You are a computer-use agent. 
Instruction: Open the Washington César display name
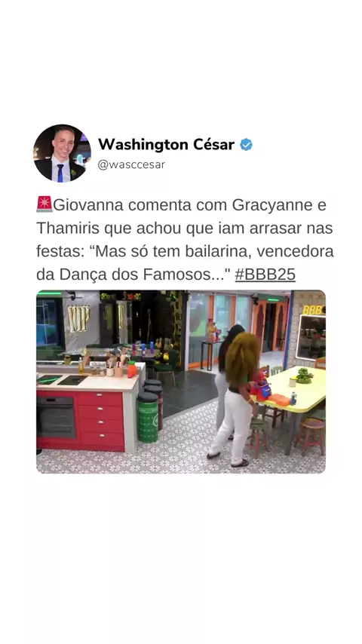point(166,145)
